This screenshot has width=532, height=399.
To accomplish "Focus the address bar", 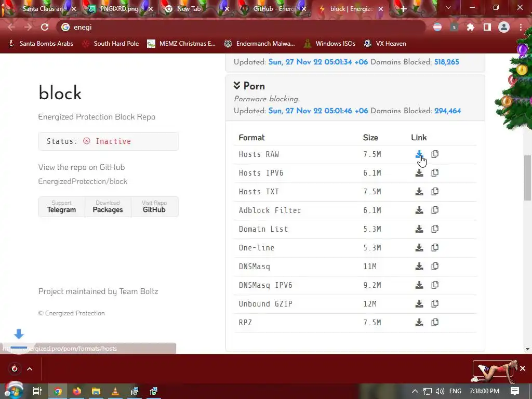I will (241, 27).
